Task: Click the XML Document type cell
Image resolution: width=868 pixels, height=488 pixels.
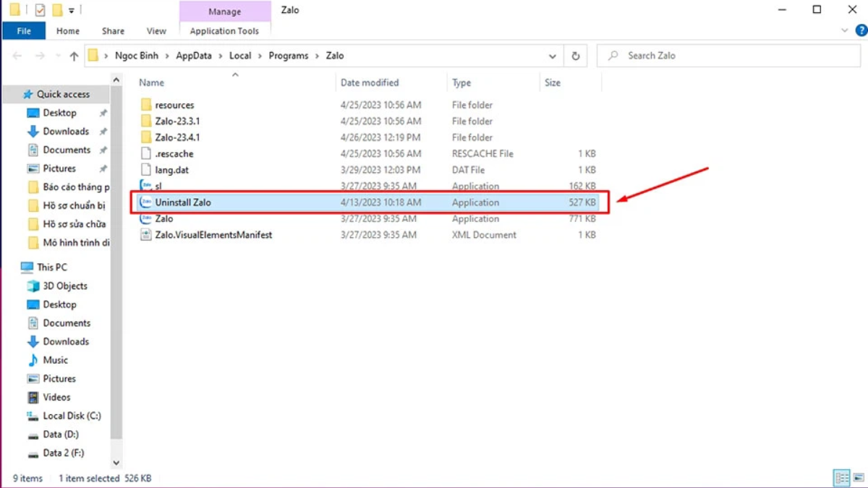Action: pyautogui.click(x=484, y=235)
